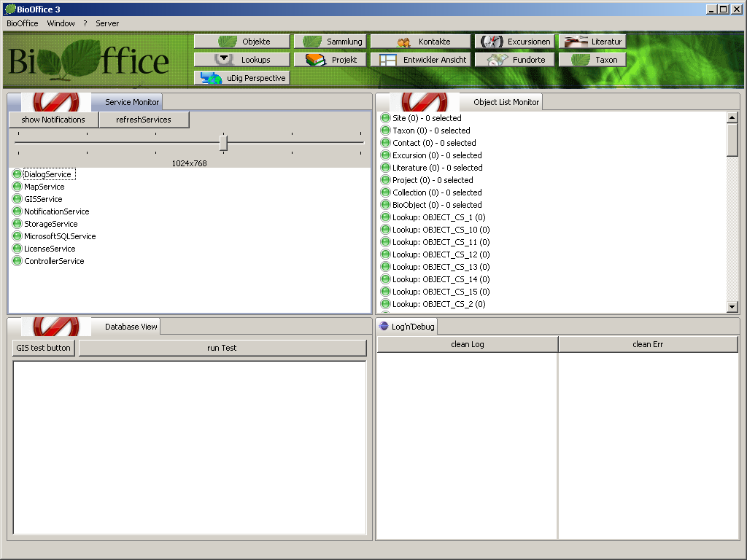Select the Log'n'Debug tab
The width and height of the screenshot is (747, 560).
407,327
